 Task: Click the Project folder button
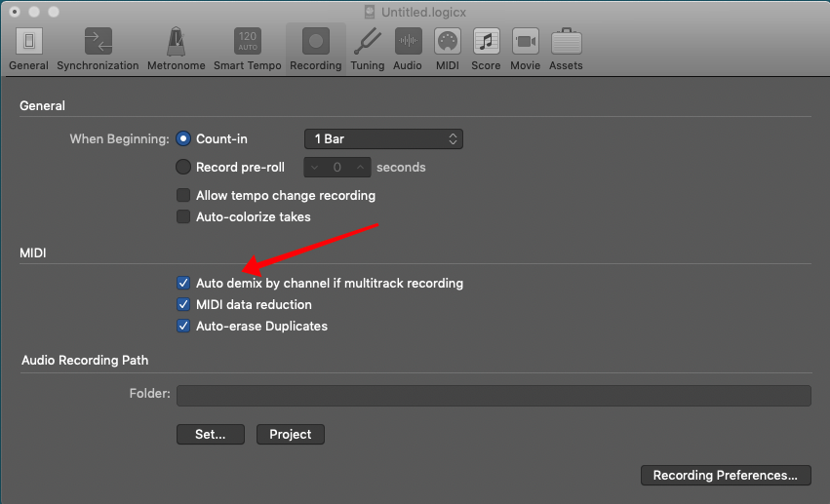click(291, 434)
